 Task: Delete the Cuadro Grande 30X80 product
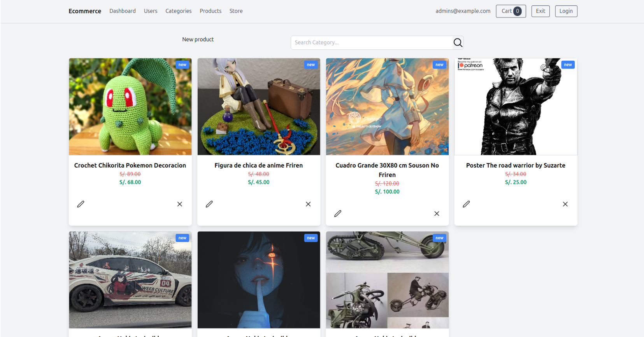[437, 214]
